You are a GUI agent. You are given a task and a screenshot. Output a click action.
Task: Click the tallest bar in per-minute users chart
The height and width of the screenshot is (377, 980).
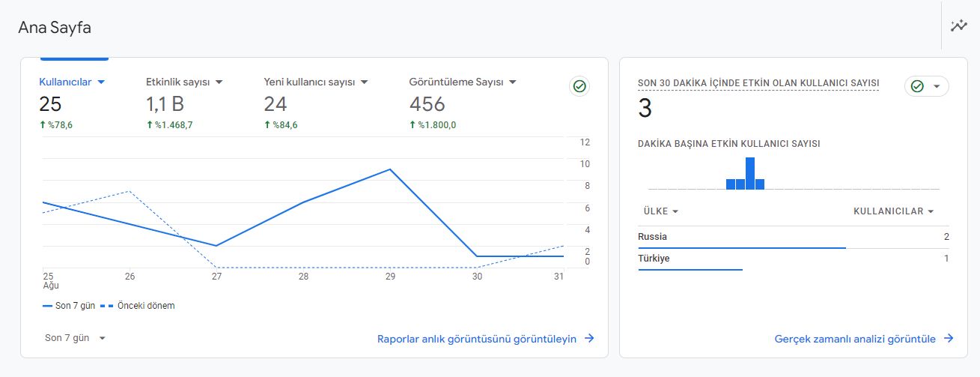(750, 173)
